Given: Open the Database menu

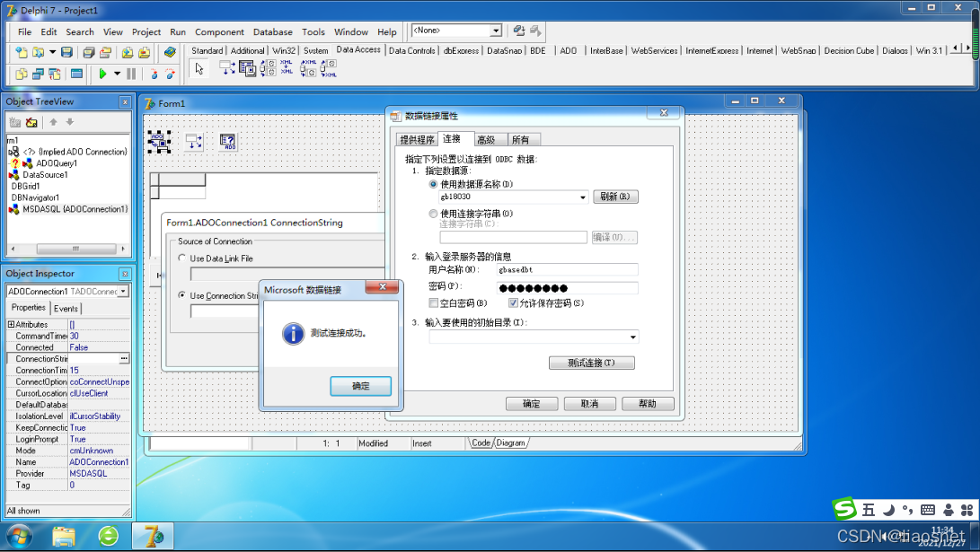Looking at the screenshot, I should click(272, 31).
